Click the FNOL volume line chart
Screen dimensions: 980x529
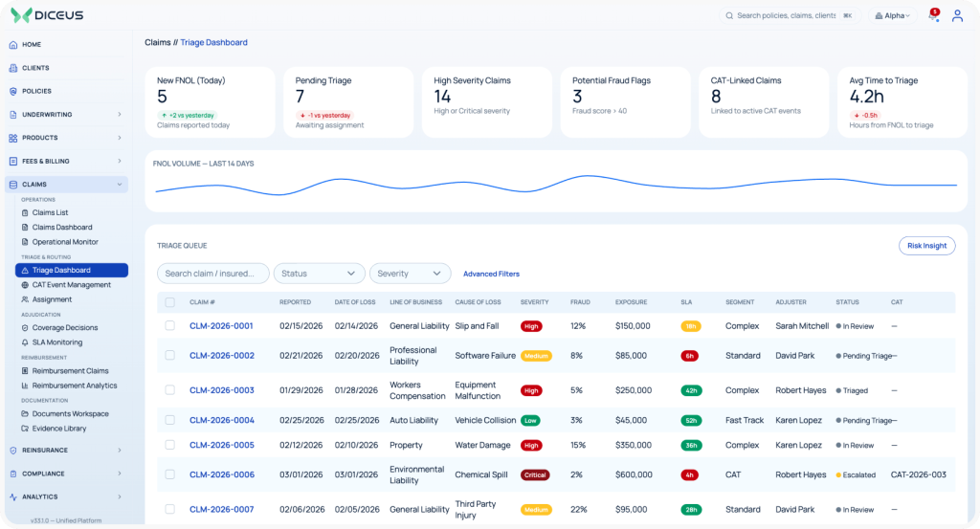[556, 186]
